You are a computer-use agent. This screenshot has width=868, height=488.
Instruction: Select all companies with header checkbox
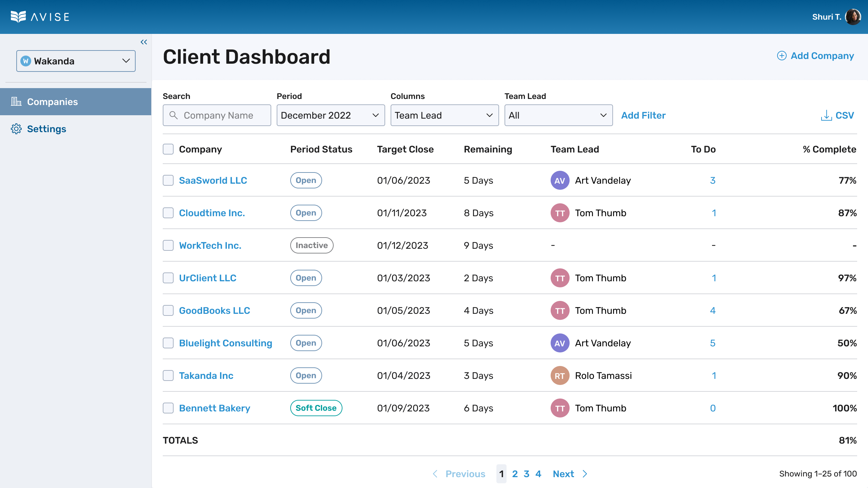click(x=168, y=149)
